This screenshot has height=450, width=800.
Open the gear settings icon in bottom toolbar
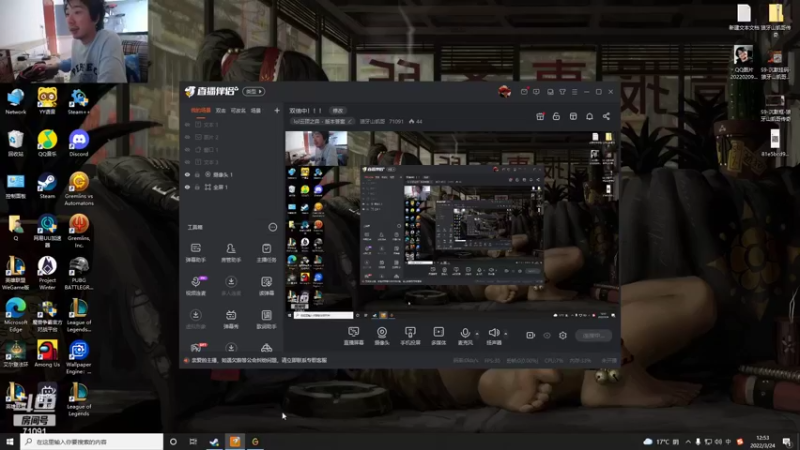click(x=563, y=335)
